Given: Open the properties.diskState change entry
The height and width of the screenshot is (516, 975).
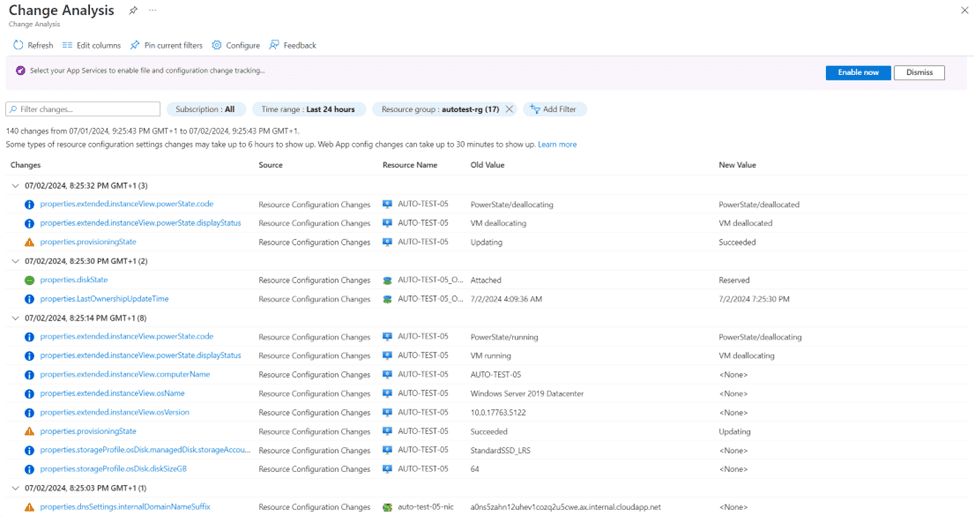Looking at the screenshot, I should (x=74, y=280).
